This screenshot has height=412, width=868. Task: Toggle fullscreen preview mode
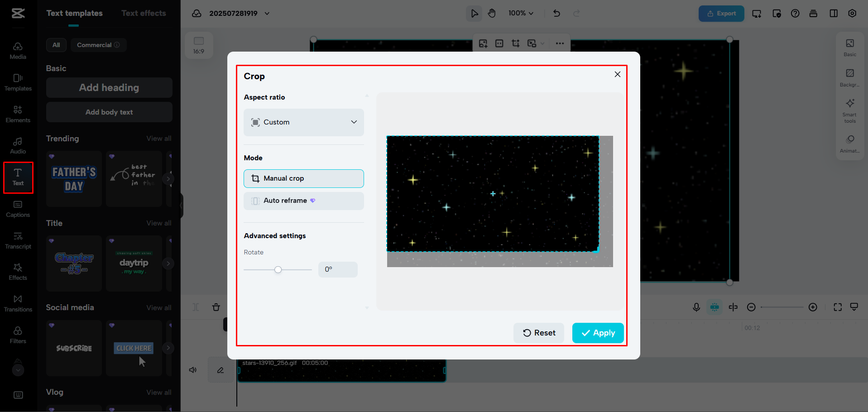point(838,307)
